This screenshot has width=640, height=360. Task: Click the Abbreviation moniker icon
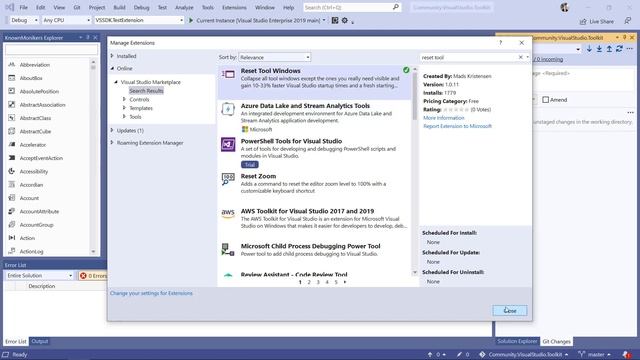(12, 64)
